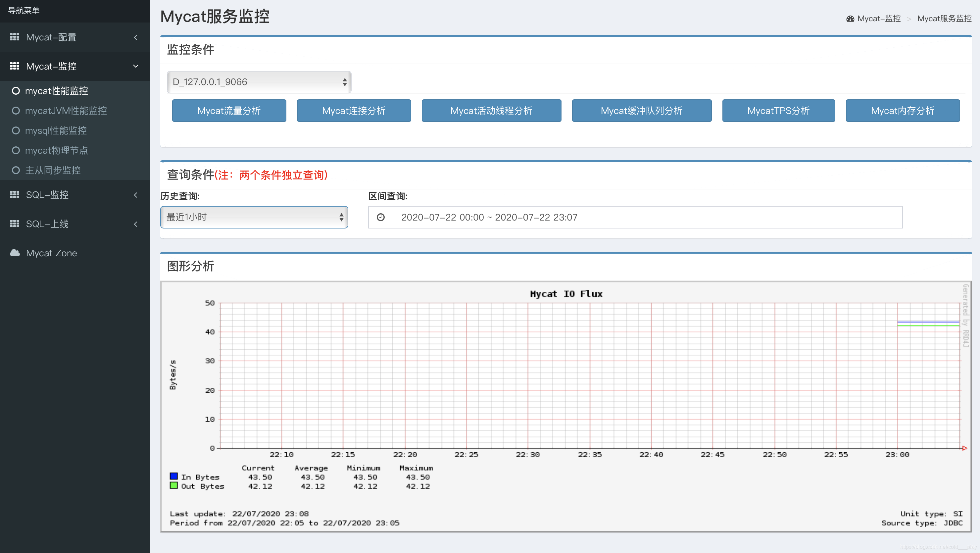Click Mycat服务监控 breadcrumb text
Image resolution: width=980 pixels, height=553 pixels.
[x=944, y=19]
